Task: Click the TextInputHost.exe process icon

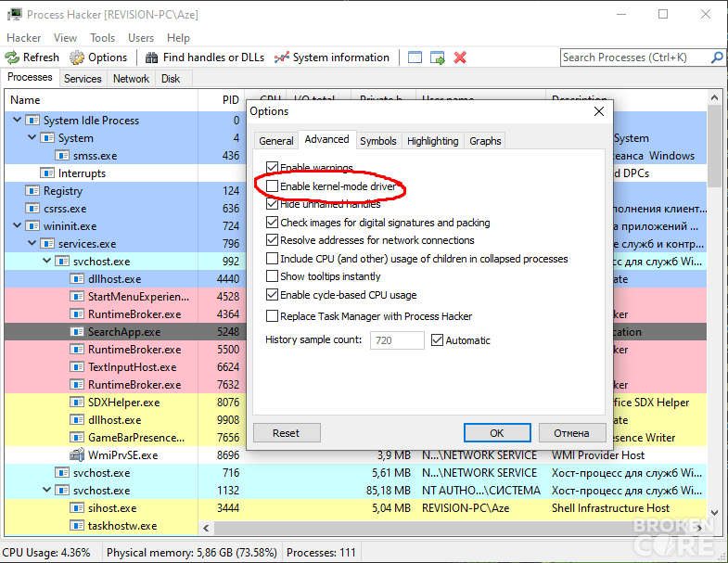Action: click(x=77, y=367)
